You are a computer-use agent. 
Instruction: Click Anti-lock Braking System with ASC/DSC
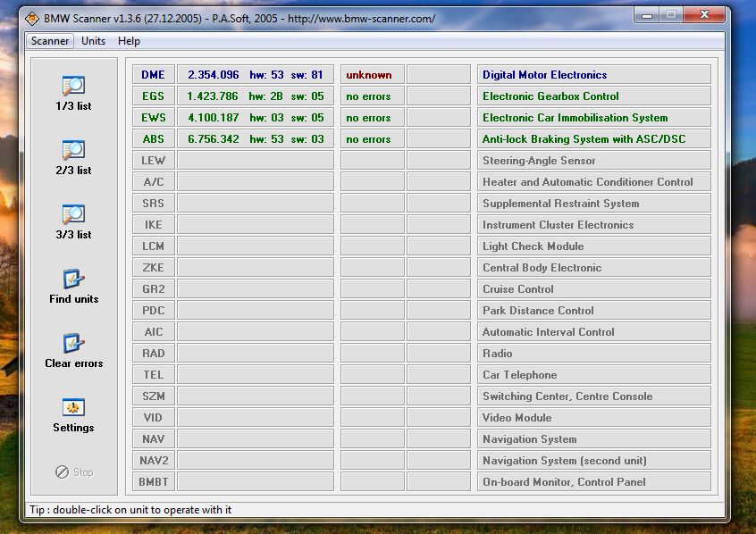point(594,138)
